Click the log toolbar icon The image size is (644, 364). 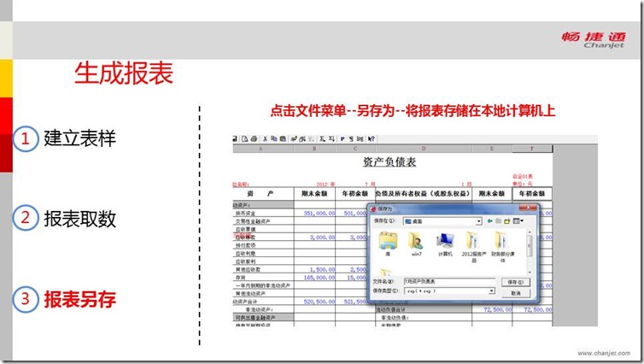tap(360, 139)
